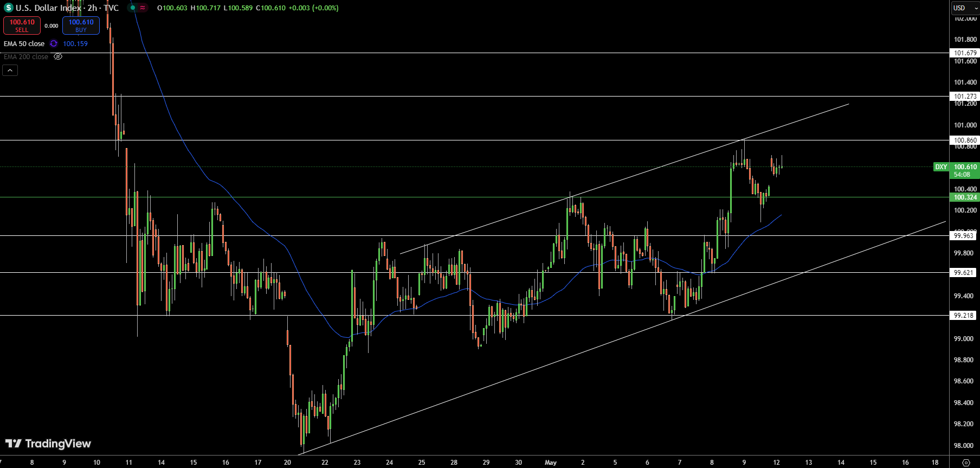Viewport: 980px width, 468px height.
Task: Click the 101.400 price scale value
Action: [x=965, y=82]
